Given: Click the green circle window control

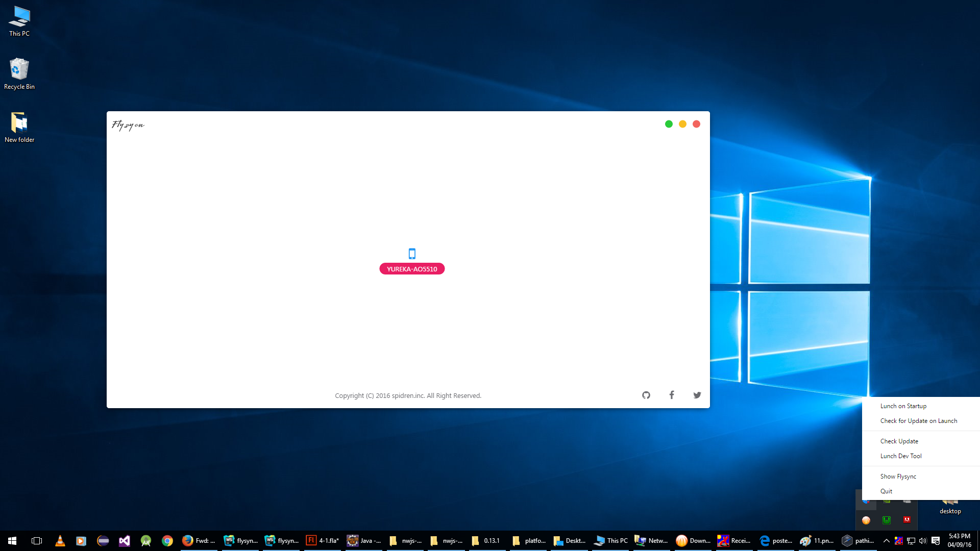Looking at the screenshot, I should [x=669, y=124].
